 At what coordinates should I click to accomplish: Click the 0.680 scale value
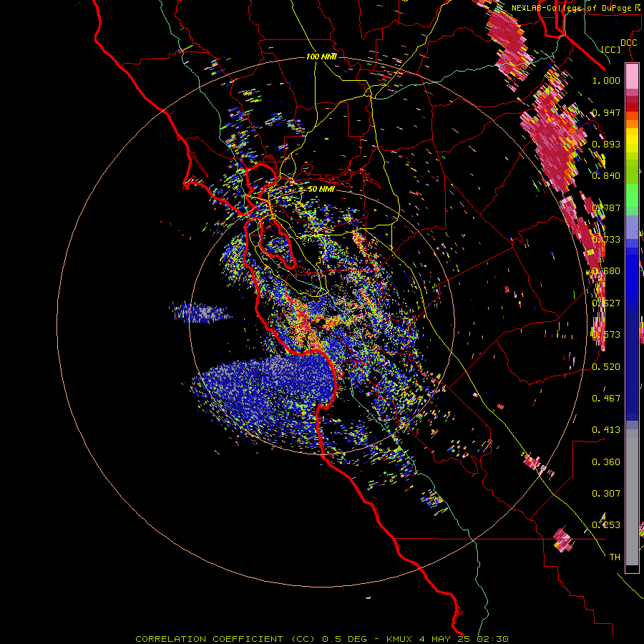coord(606,271)
